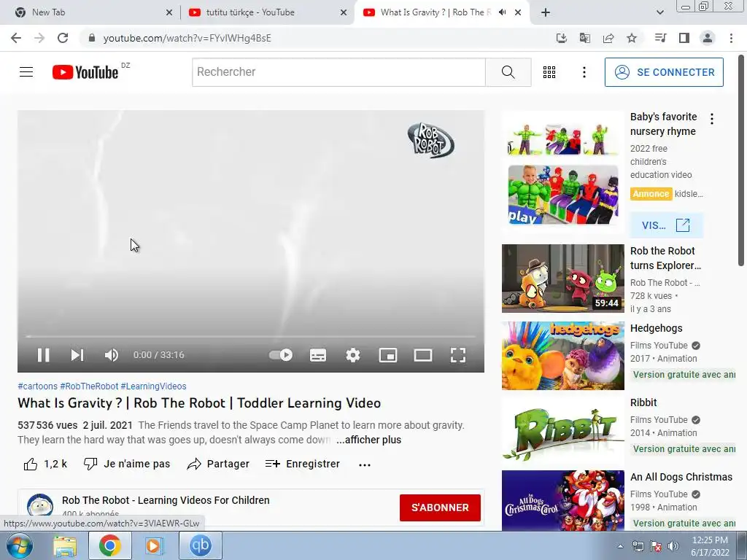The image size is (747, 560).
Task: Pause the video playback
Action: click(43, 355)
